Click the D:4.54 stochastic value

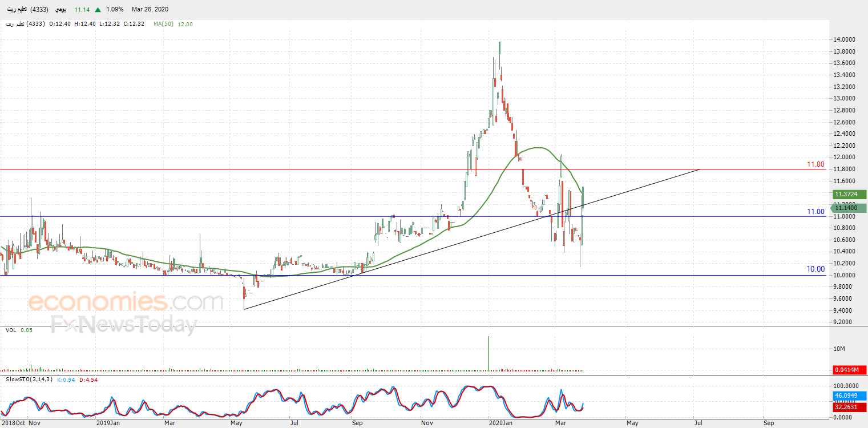(x=88, y=379)
